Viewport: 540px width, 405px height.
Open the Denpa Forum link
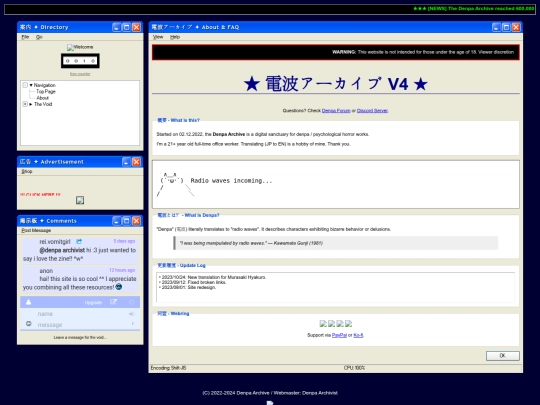coord(336,111)
